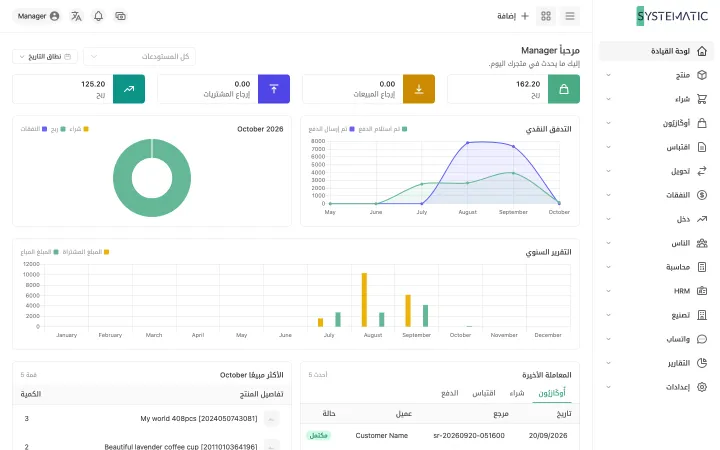Viewport: 720px width, 450px height.
Task: Expand the التقارير sidebar chevron
Action: click(x=608, y=363)
